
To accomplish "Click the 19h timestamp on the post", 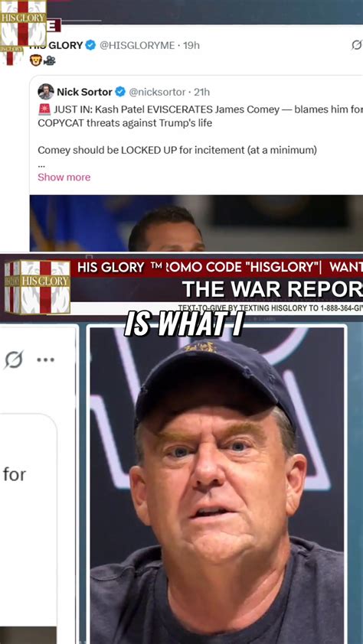I will (x=191, y=45).
